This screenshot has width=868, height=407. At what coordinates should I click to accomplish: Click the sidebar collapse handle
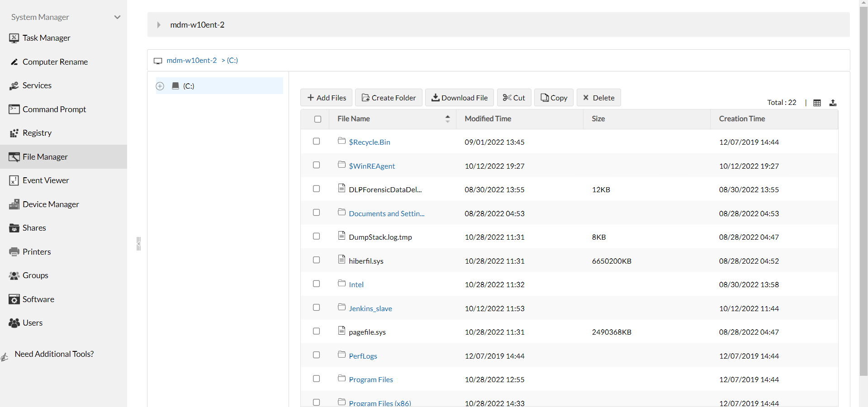[138, 244]
